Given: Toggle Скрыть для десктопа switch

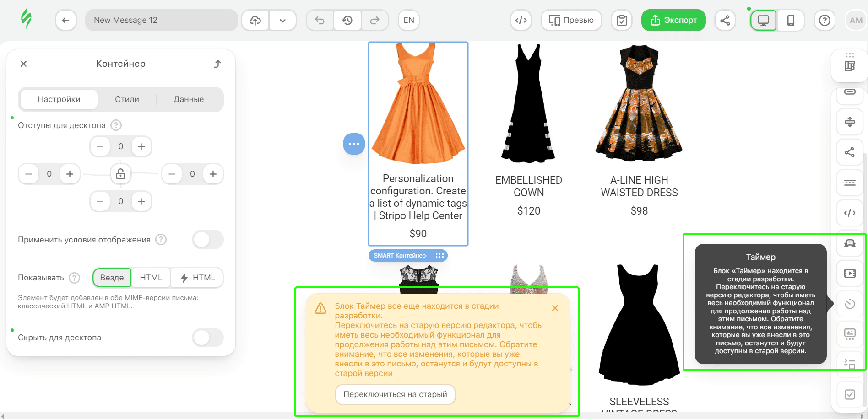Looking at the screenshot, I should (208, 338).
